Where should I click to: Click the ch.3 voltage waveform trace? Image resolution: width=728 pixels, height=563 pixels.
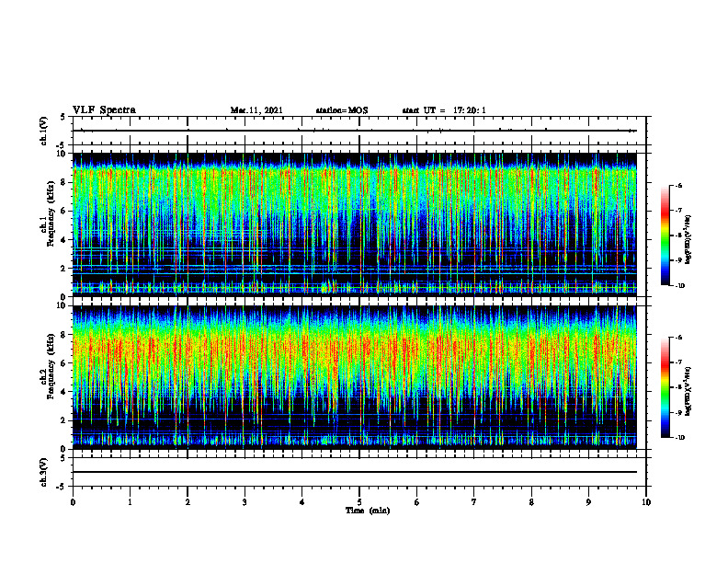354,472
